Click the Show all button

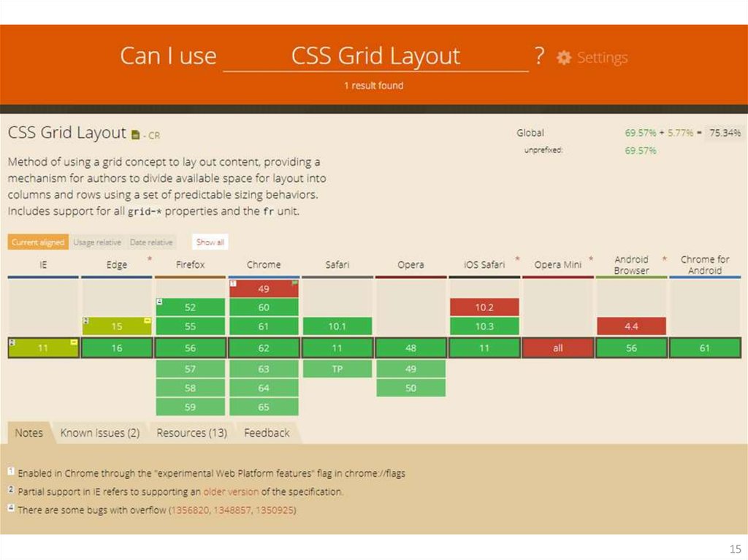(210, 242)
